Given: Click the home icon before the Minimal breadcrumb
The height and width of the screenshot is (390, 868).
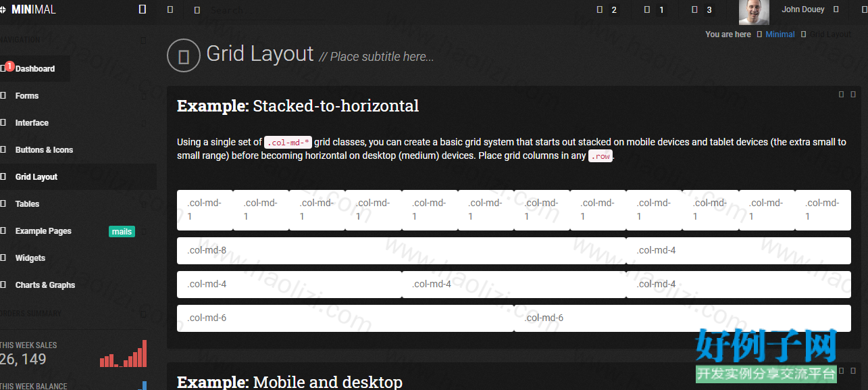Looking at the screenshot, I should [759, 34].
